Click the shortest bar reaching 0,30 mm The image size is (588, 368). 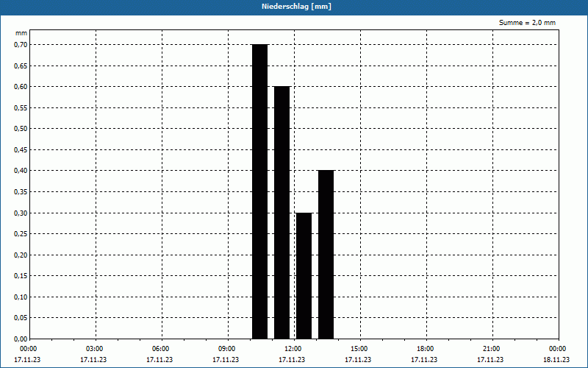click(x=304, y=275)
